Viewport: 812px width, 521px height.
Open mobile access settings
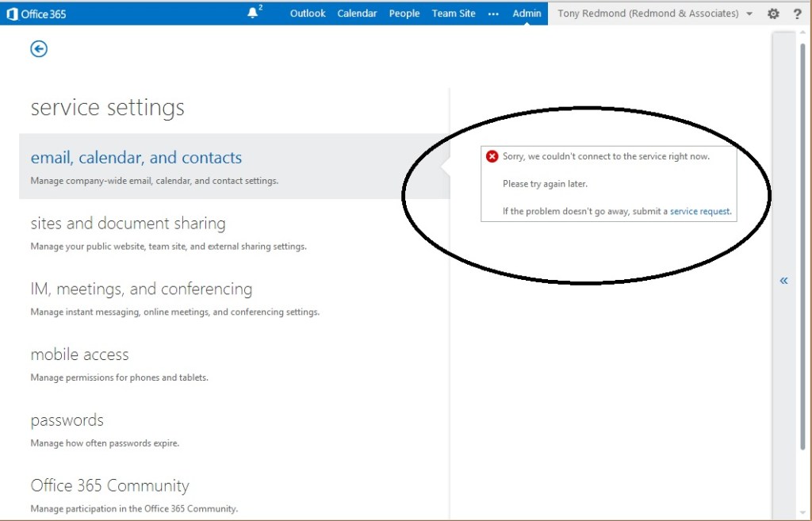coord(79,355)
